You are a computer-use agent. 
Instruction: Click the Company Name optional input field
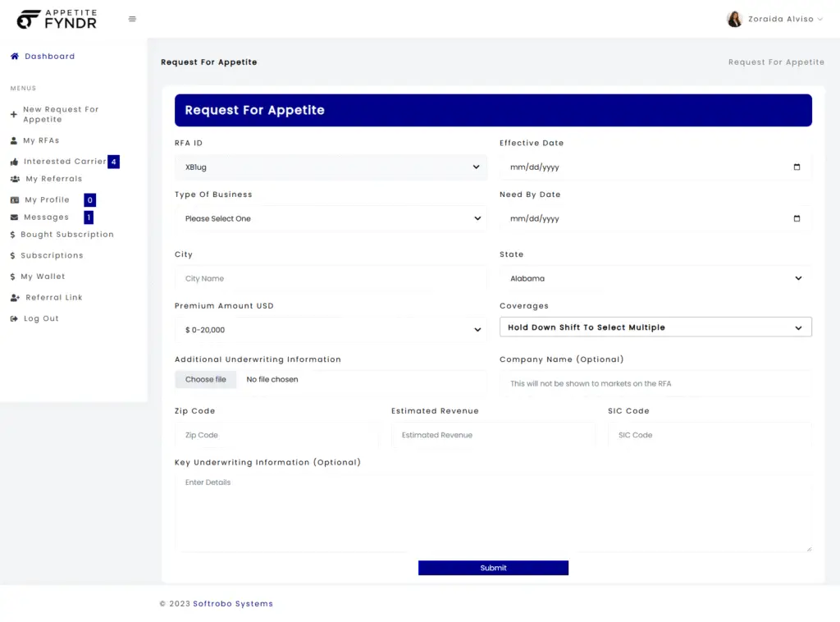pyautogui.click(x=655, y=383)
